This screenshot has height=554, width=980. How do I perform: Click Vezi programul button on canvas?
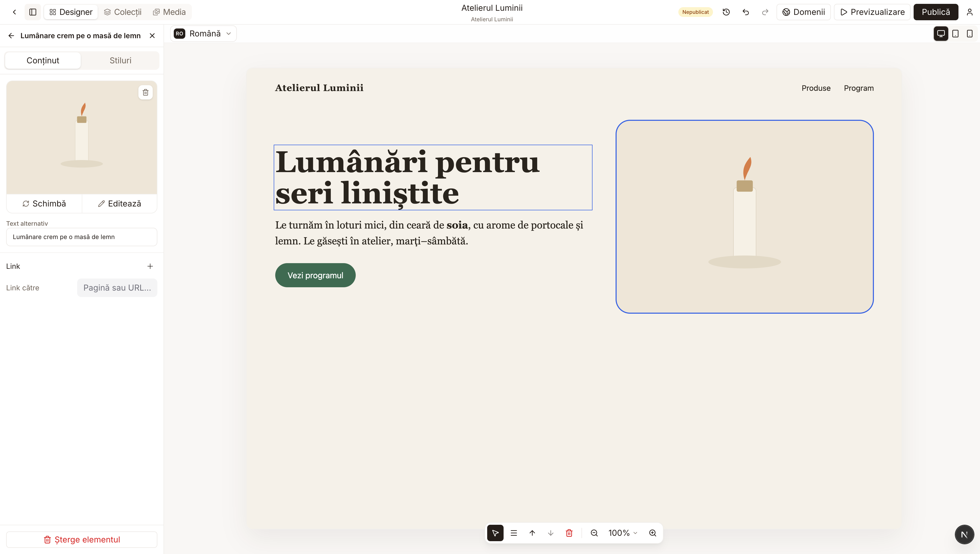tap(315, 275)
